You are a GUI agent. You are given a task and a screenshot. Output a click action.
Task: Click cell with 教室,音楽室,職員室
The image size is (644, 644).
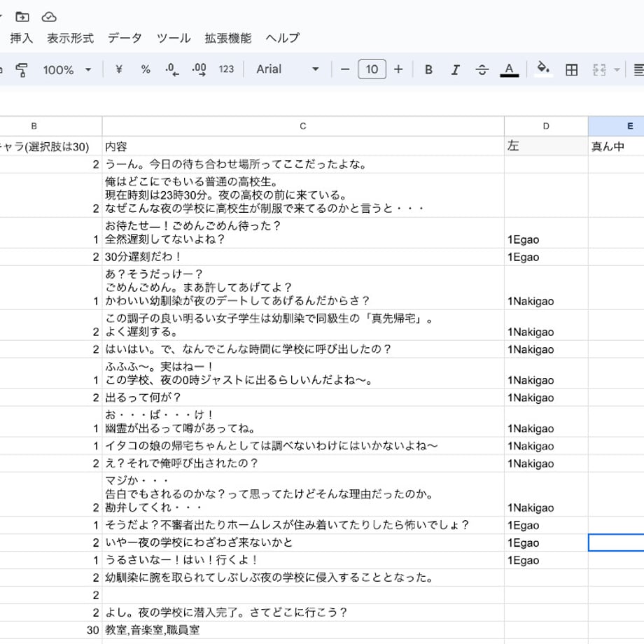(303, 630)
